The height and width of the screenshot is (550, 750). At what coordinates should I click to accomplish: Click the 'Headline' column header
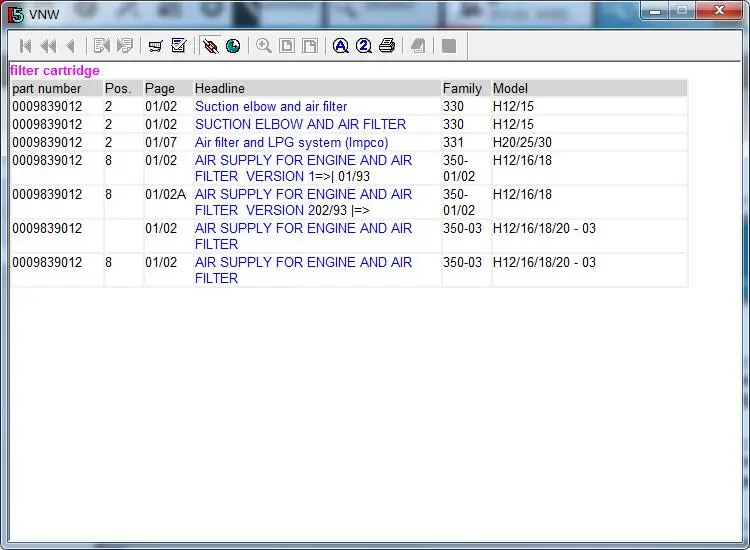click(x=220, y=88)
